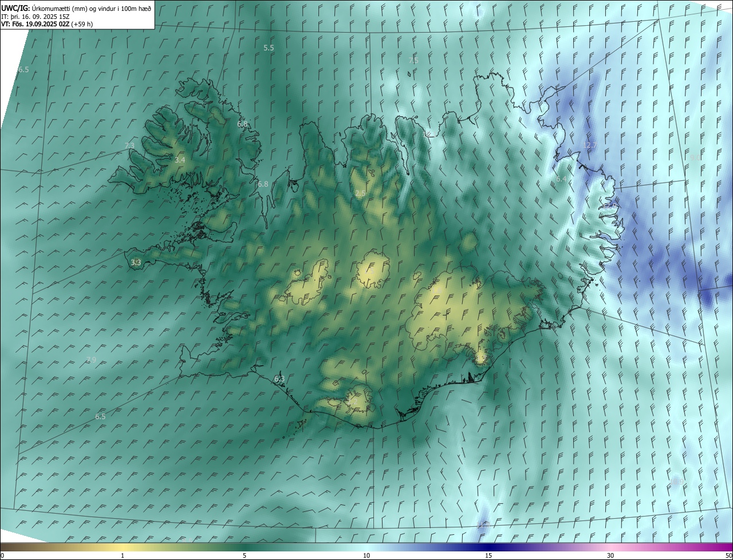
Task: Click the 0 tick label on the colour scale
Action: (2, 555)
